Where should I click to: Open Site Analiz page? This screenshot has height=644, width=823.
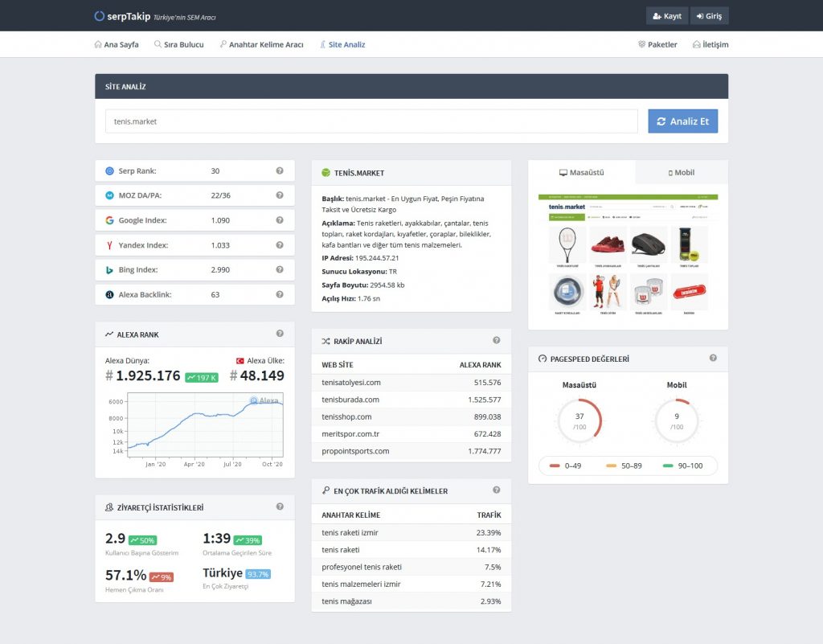coord(342,44)
